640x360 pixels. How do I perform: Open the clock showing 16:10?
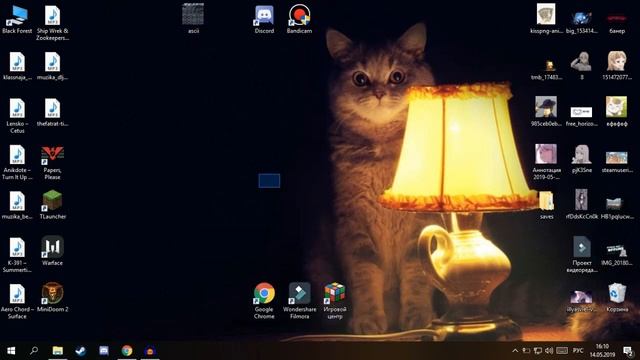coord(602,351)
